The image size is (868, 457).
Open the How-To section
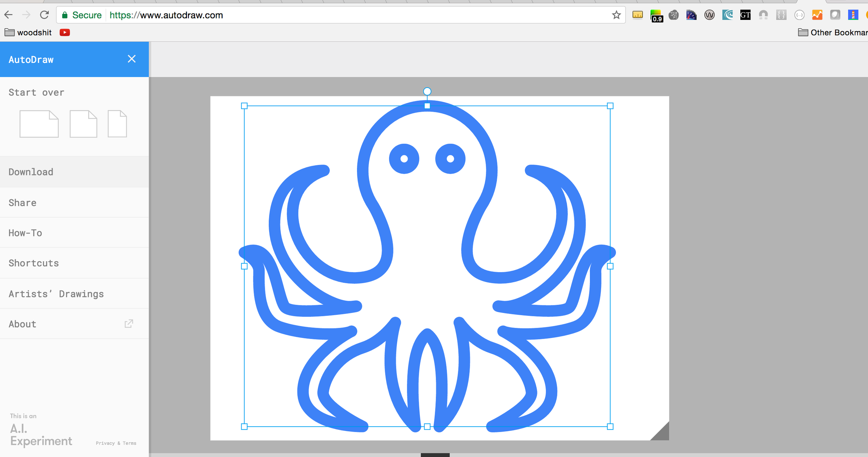(x=25, y=233)
